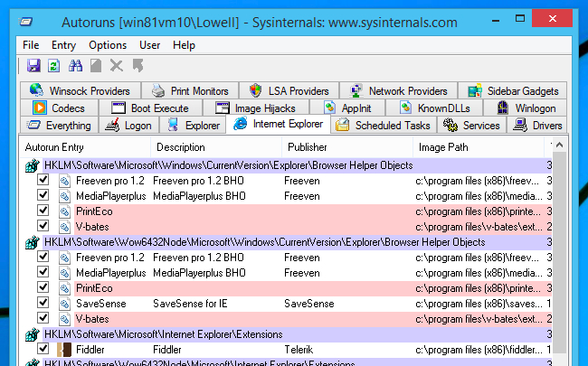588x366 pixels.
Task: Open the Sidebar Gadgets tab
Action: coord(513,90)
